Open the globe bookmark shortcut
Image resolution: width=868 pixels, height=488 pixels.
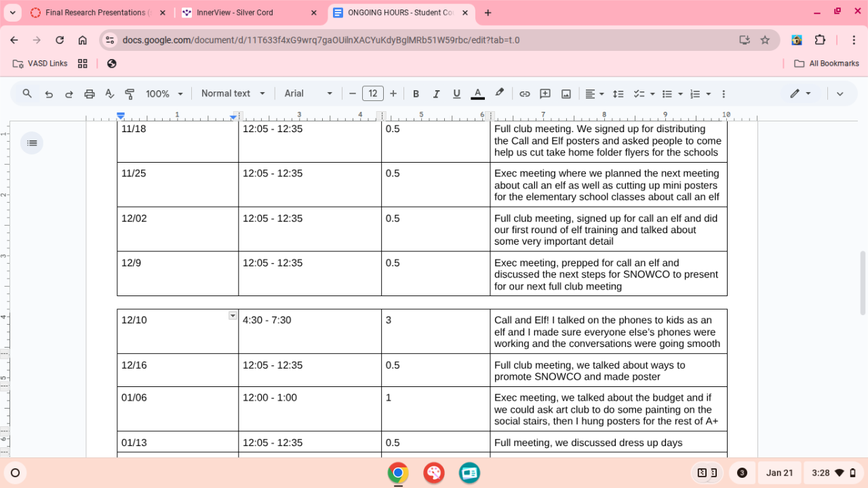(112, 64)
